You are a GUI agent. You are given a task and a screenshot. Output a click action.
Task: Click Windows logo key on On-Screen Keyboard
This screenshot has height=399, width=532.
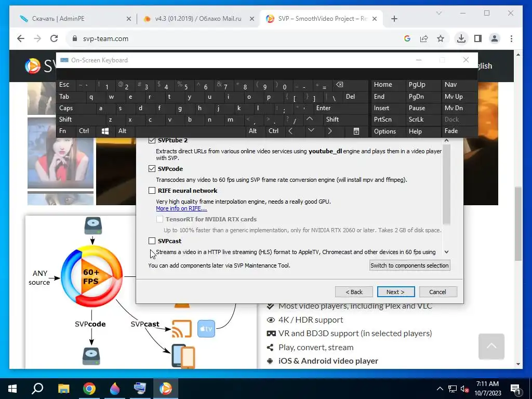[105, 131]
